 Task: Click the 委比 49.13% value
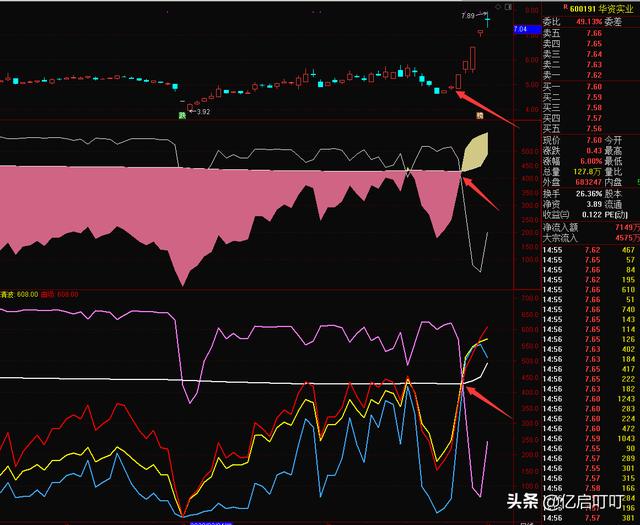pos(589,20)
